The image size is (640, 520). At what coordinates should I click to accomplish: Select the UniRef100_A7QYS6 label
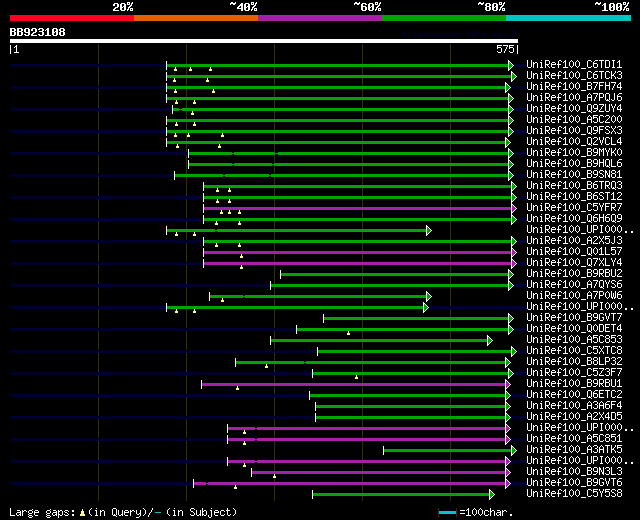click(x=574, y=285)
